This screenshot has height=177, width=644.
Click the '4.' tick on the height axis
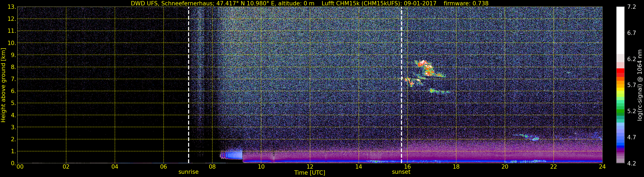pos(13,115)
